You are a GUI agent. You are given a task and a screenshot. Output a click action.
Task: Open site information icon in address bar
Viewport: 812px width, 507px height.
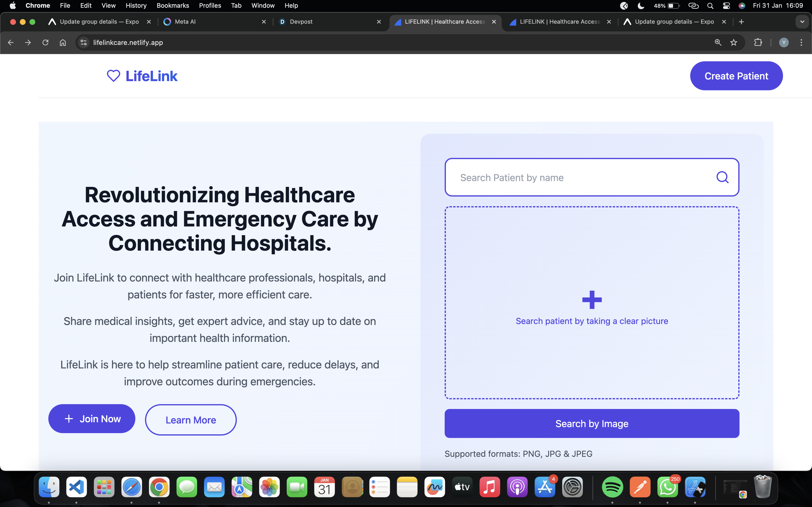pyautogui.click(x=84, y=42)
